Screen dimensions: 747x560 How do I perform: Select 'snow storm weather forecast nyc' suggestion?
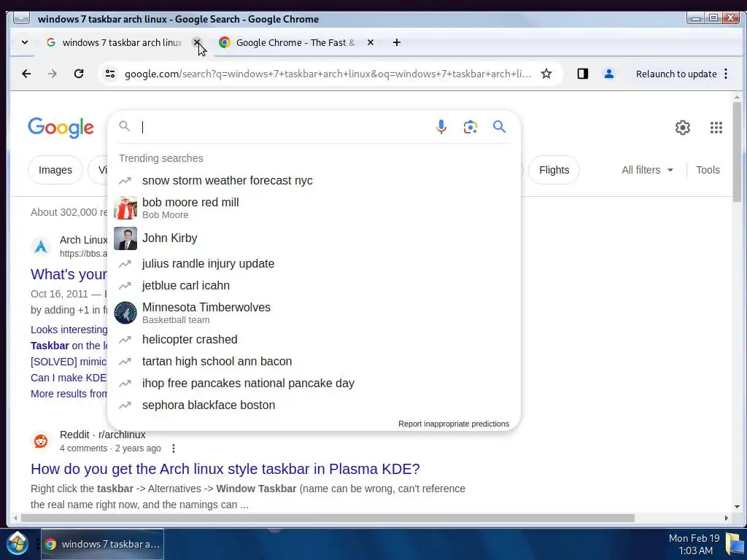314,181
